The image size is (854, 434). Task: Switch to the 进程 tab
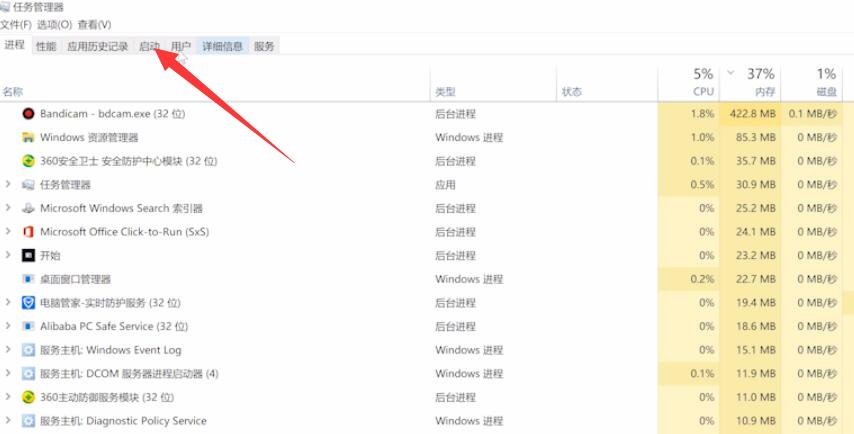(15, 45)
